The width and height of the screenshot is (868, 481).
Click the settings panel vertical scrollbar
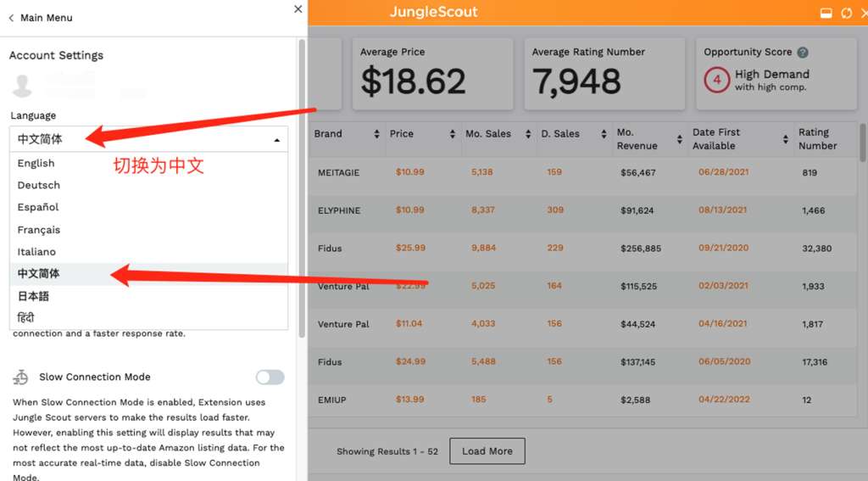(x=302, y=188)
